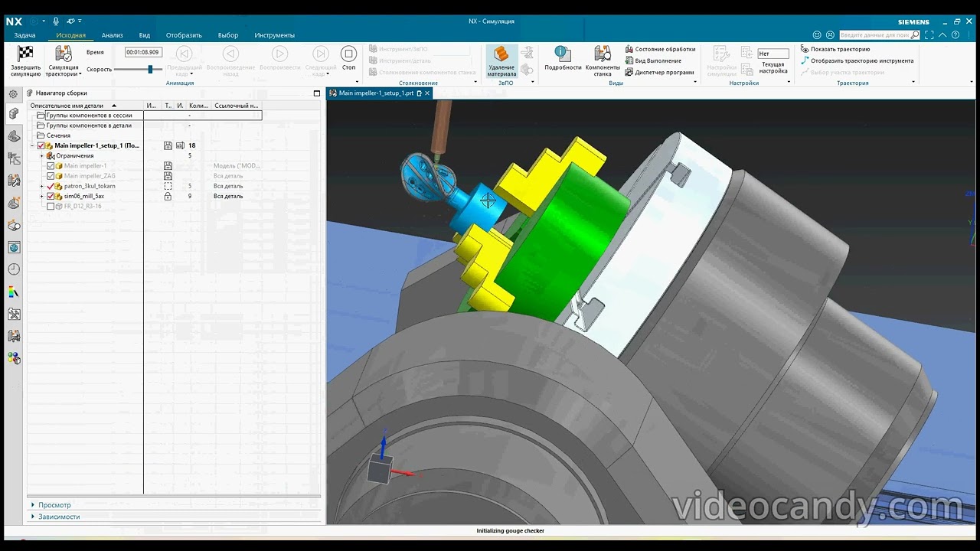Open Подробности info icon
Image resolution: width=980 pixels, height=551 pixels.
(563, 54)
